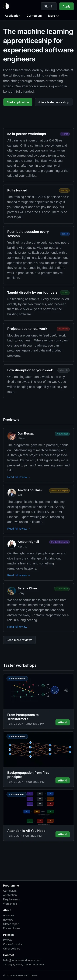Screen dimensions: 77x980
Task: Click Join a taster workshop button
Action: pos(53,102)
